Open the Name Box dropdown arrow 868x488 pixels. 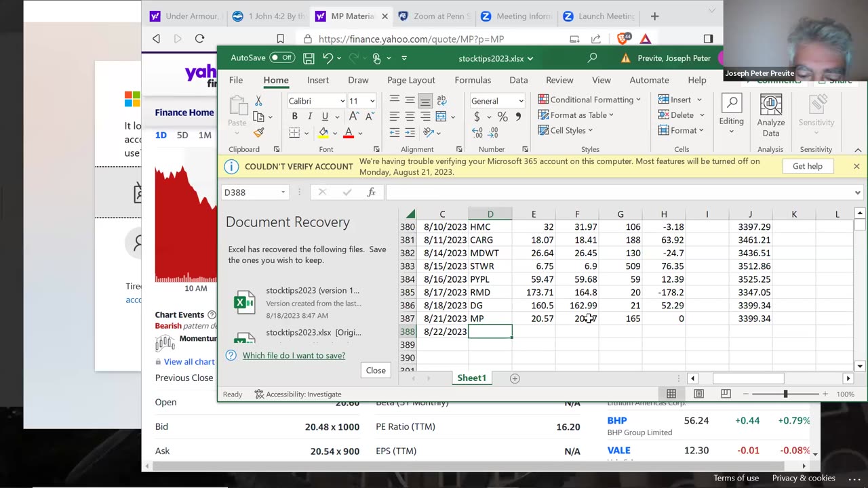(x=283, y=192)
